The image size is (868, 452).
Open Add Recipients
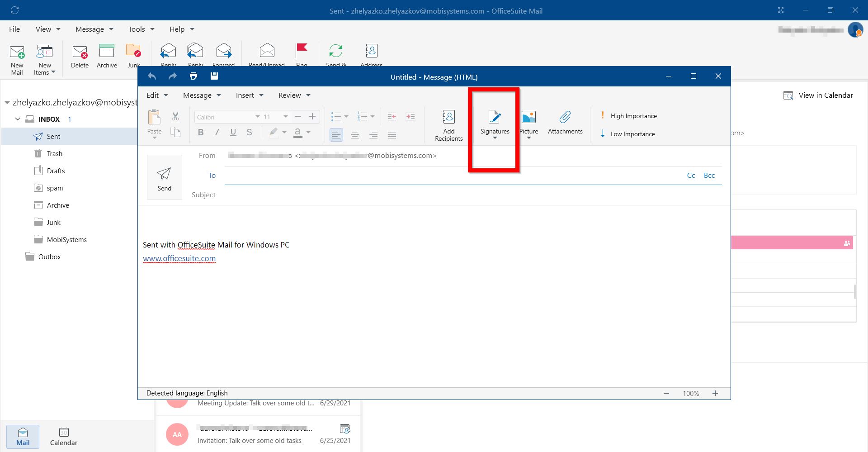[448, 125]
